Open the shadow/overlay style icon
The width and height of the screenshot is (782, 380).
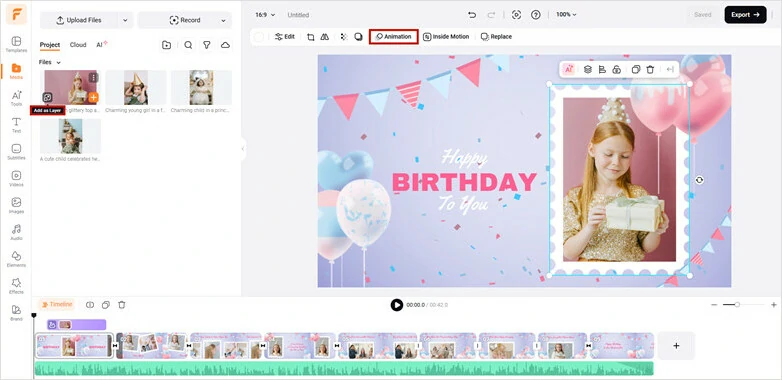coord(358,37)
